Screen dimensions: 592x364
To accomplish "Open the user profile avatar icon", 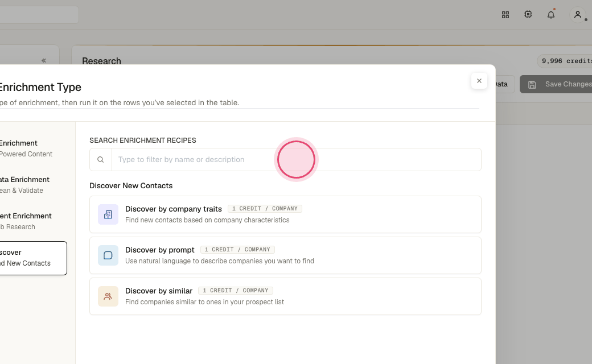I will pos(578,15).
